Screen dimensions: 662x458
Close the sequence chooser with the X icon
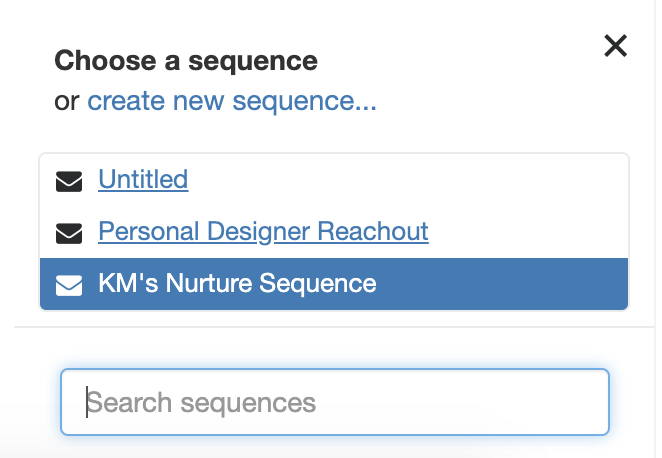(x=615, y=46)
